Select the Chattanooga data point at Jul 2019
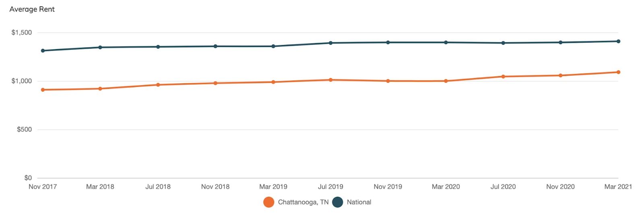Viewport: 644px width, 218px height. point(330,80)
